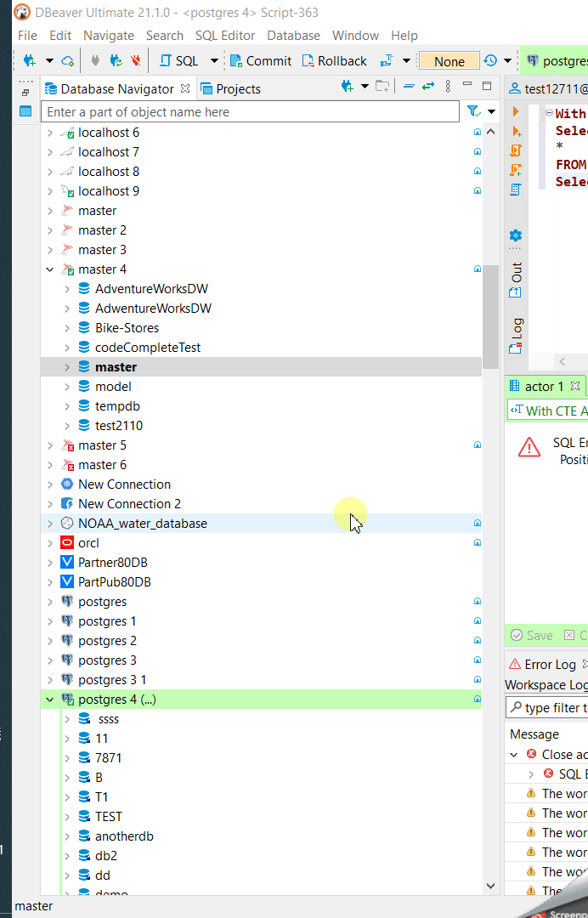Click the Explain execution plan icon
The height and width of the screenshot is (918, 588).
(x=516, y=190)
